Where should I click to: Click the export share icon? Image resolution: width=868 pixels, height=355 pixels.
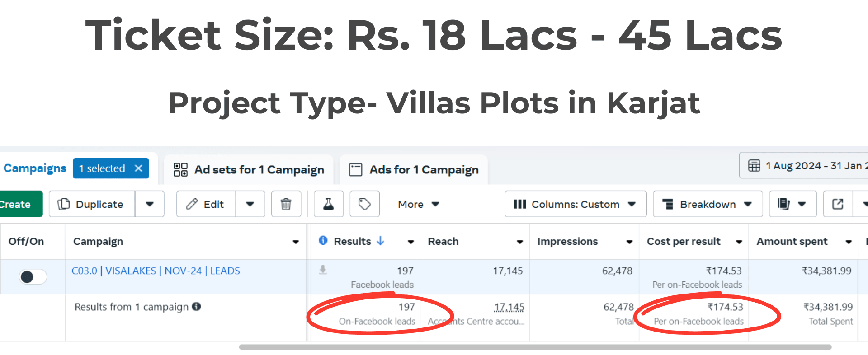point(838,204)
